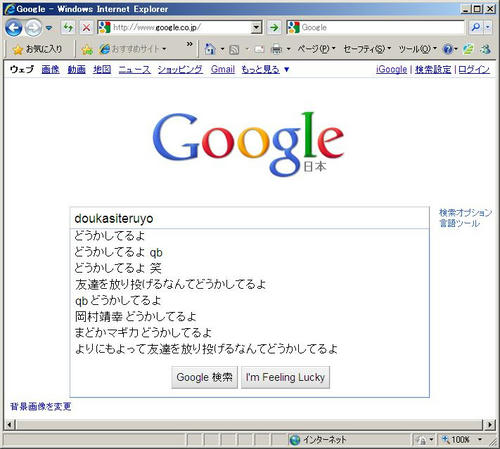Screen dimensions: 500x449
Task: Open the お気に入り favorites button
Action: pos(37,49)
